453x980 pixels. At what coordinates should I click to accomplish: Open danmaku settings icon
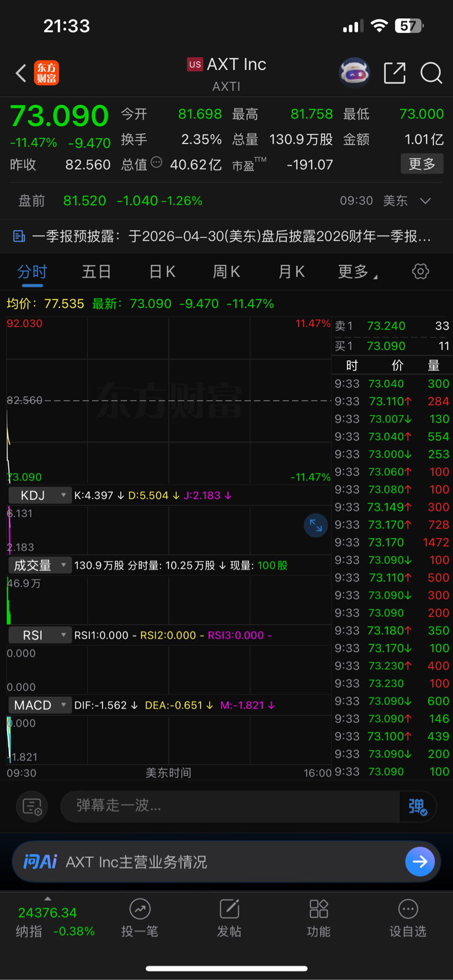tap(32, 806)
